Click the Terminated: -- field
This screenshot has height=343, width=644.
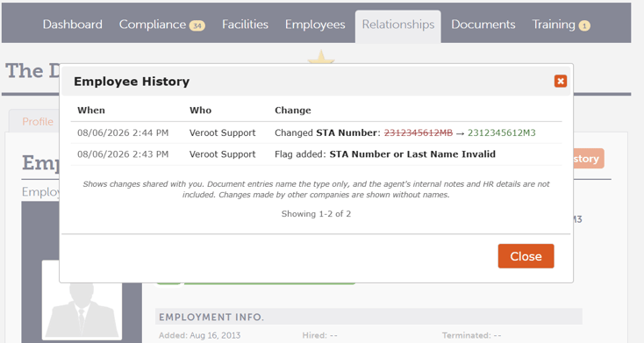[x=471, y=335]
